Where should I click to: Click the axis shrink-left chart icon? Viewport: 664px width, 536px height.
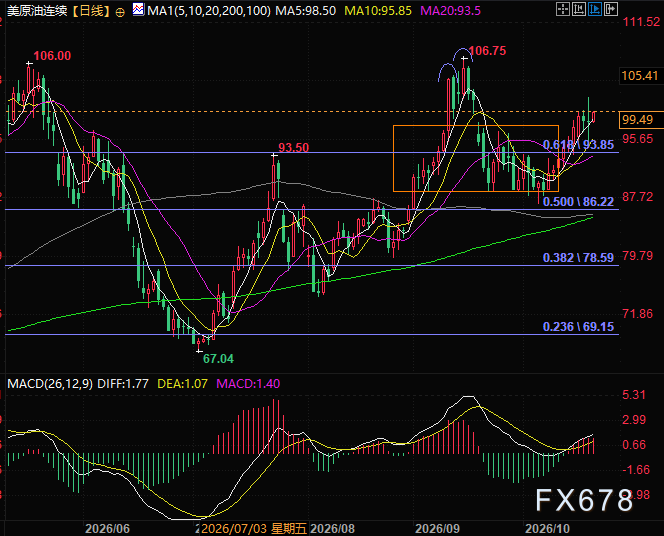(x=579, y=9)
